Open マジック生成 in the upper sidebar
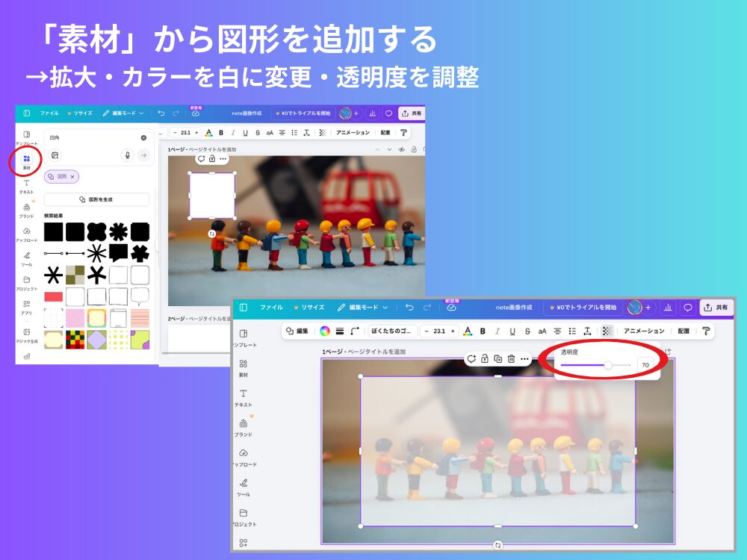This screenshot has height=560, width=747. click(27, 334)
